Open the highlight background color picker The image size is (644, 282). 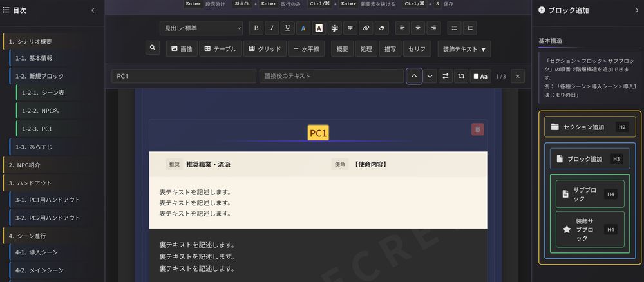pyautogui.click(x=319, y=28)
